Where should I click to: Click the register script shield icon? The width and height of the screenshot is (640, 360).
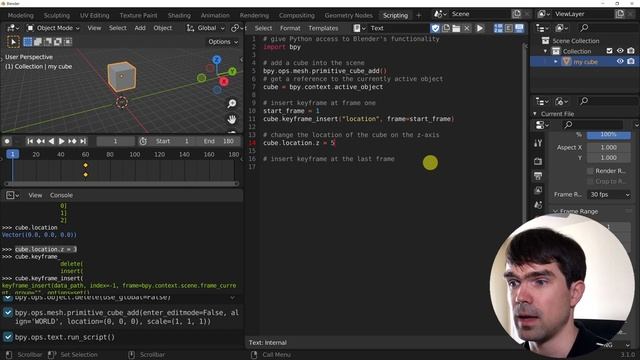tap(435, 28)
